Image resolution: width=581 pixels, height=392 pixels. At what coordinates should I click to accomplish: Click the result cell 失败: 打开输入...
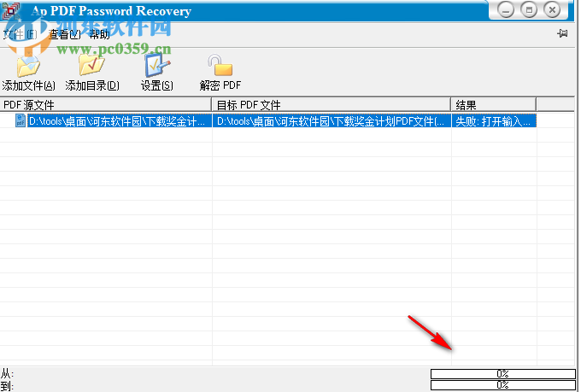(494, 120)
